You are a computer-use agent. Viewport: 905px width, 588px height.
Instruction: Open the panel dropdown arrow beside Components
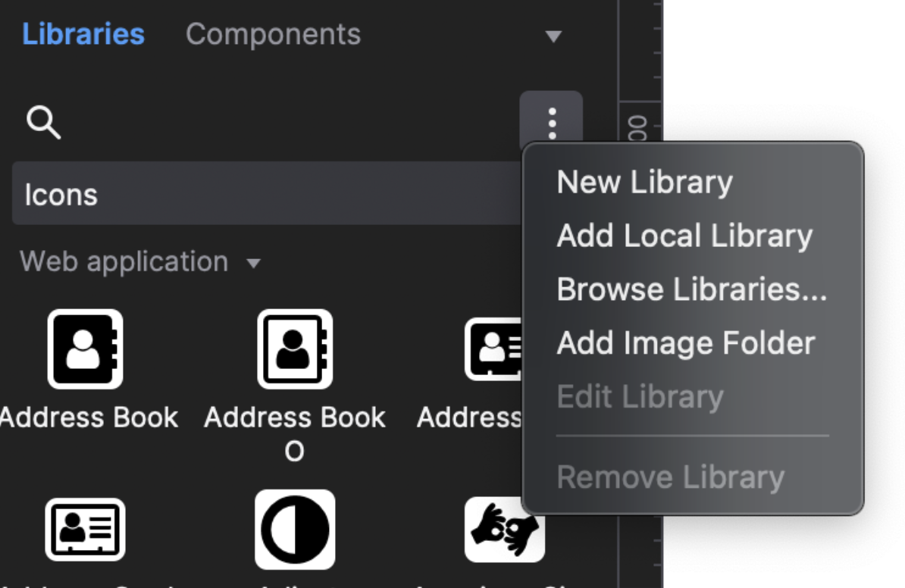[x=554, y=36]
